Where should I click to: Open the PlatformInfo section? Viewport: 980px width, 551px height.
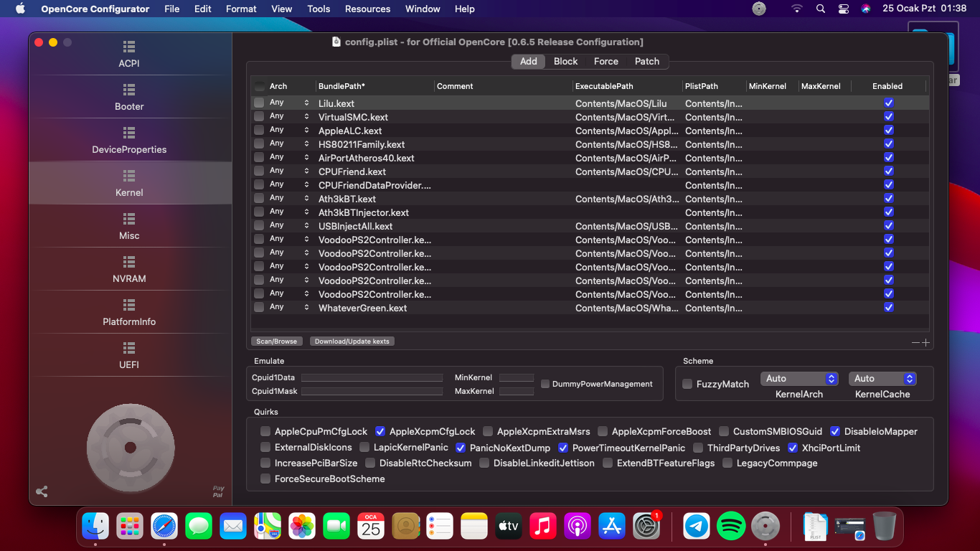(129, 312)
